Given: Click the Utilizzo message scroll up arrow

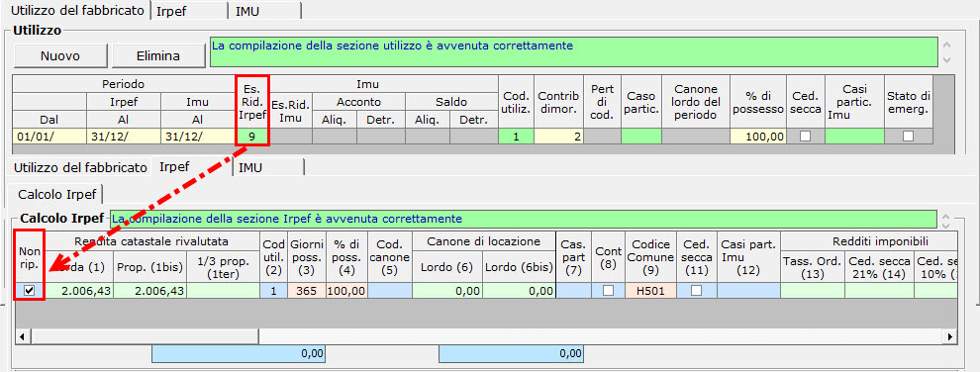Looking at the screenshot, I should click(x=946, y=46).
